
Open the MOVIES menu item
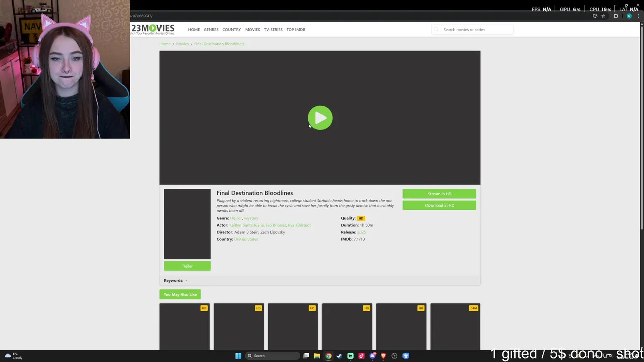point(252,29)
